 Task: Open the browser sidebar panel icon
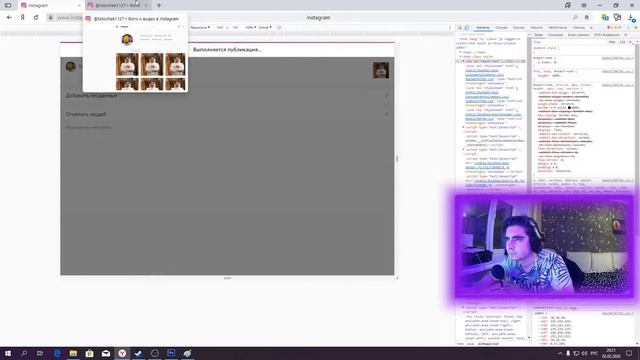[8, 5]
